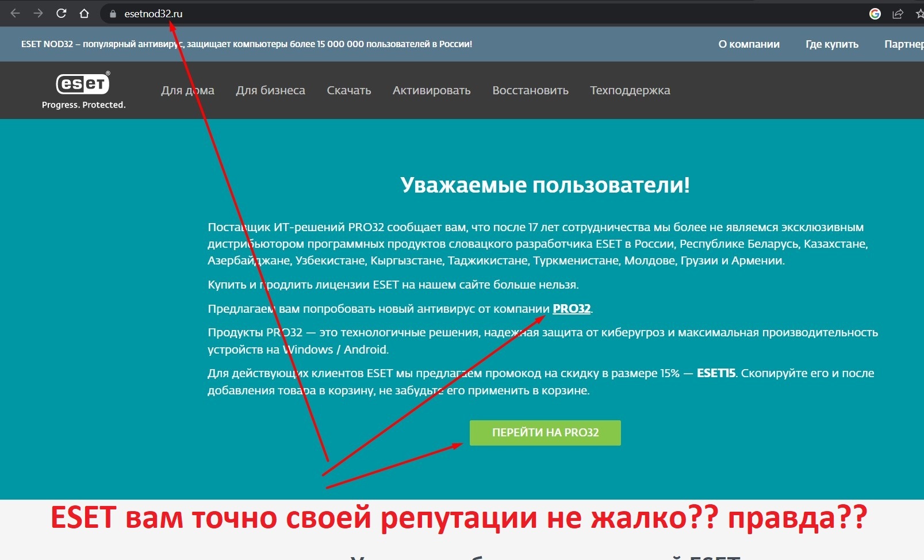Click the Уважаемые пользователи! heading
The height and width of the screenshot is (560, 924).
[x=545, y=185]
